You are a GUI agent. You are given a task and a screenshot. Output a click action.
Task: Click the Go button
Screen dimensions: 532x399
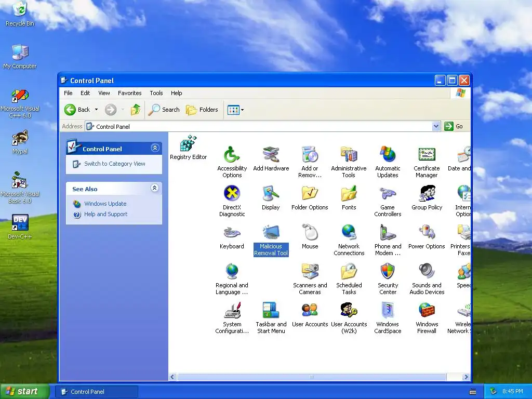tap(454, 126)
